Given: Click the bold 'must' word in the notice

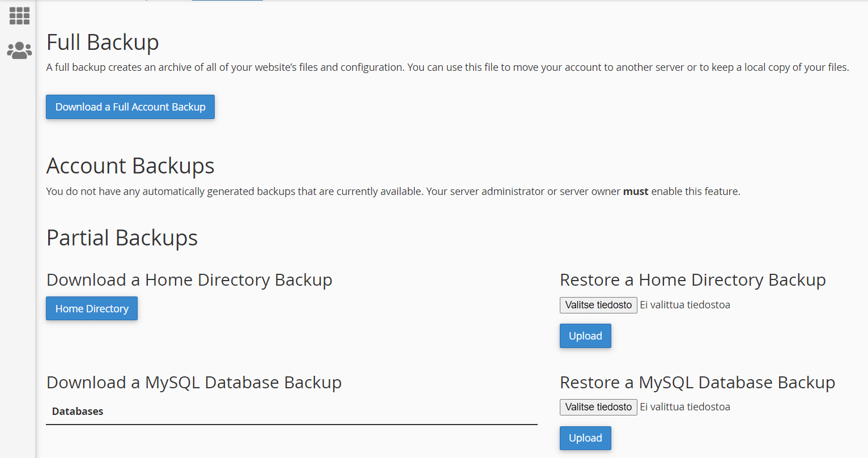Looking at the screenshot, I should coord(635,192).
